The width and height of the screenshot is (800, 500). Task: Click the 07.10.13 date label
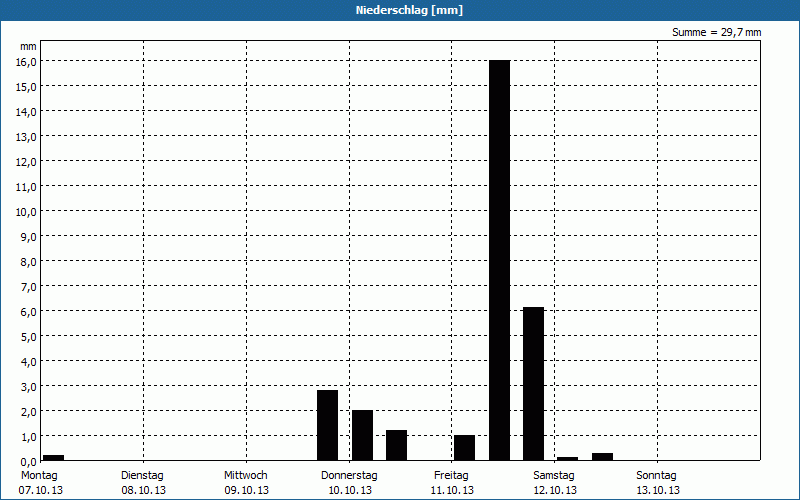[41, 490]
